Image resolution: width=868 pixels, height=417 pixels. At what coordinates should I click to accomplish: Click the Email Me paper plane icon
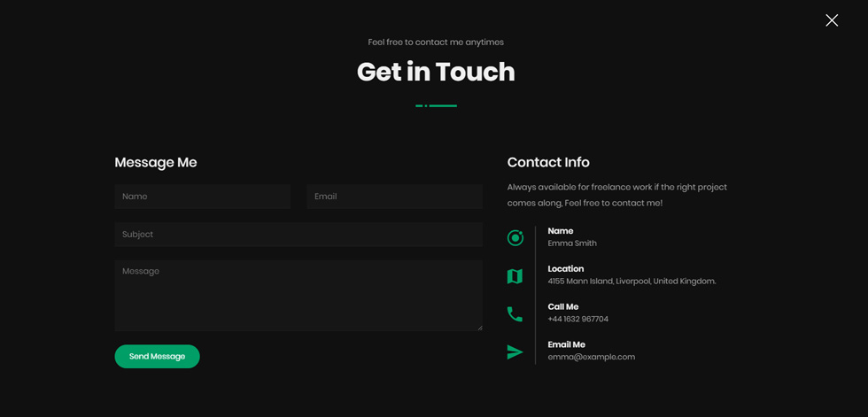click(515, 352)
